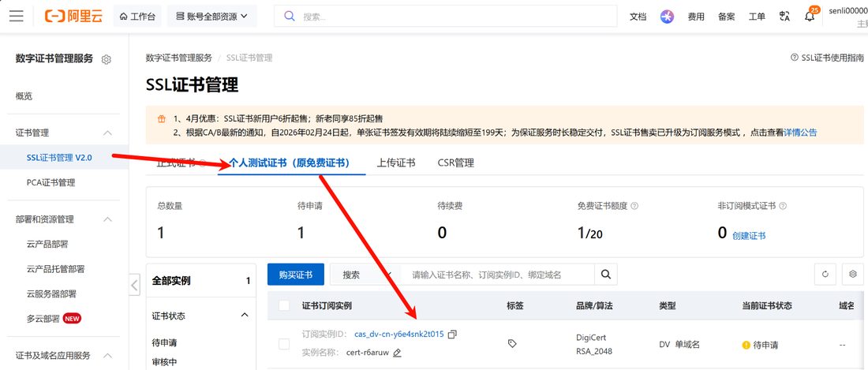Click the language switch icon
The width and height of the screenshot is (868, 370).
point(784,17)
